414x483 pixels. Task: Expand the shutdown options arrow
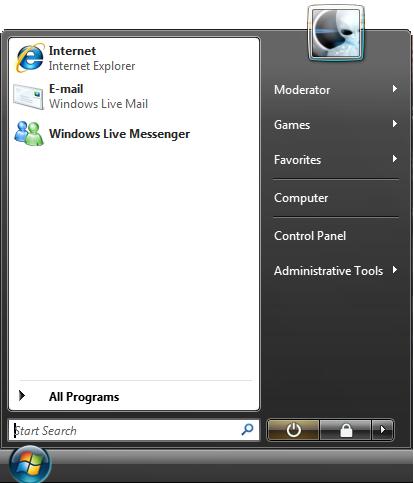(x=383, y=430)
